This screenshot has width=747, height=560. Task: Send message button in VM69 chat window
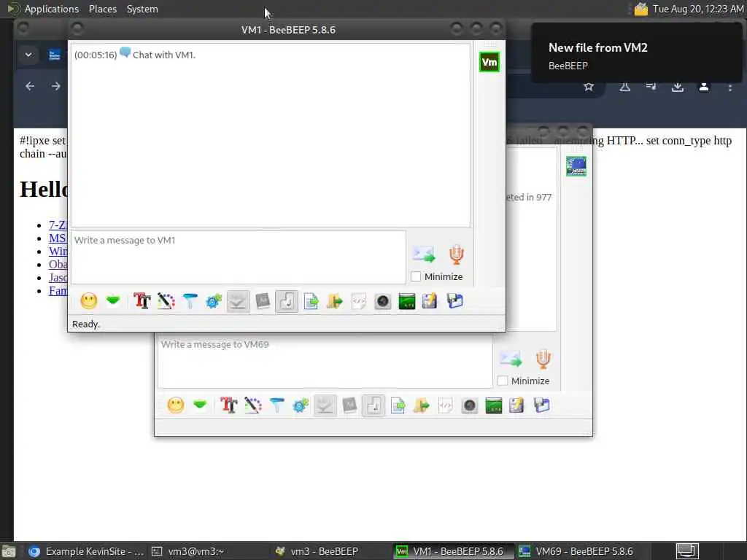click(x=511, y=359)
